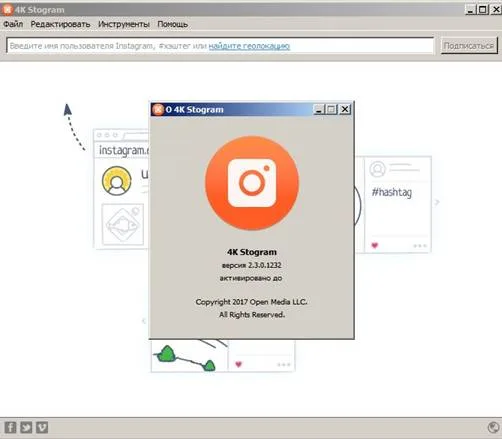
Task: Click the heart icon on bottom map card
Action: point(238,364)
